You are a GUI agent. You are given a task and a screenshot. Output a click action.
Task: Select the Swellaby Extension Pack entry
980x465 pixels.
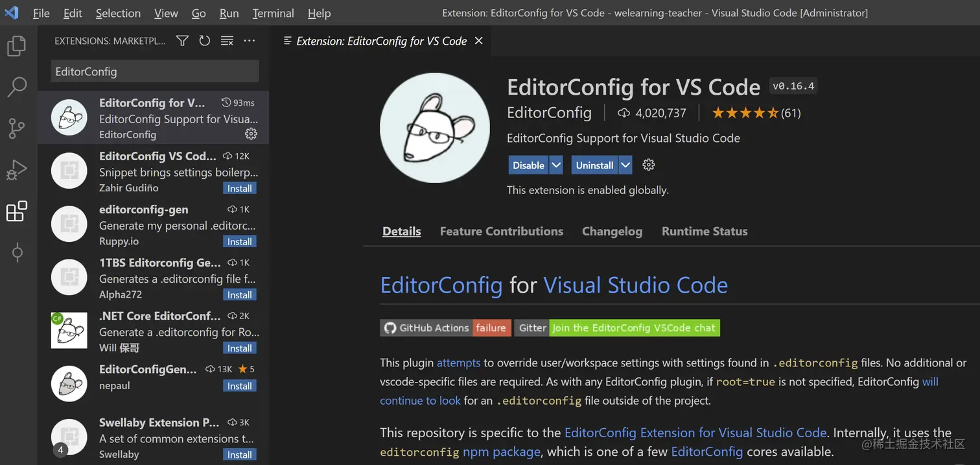(x=154, y=436)
